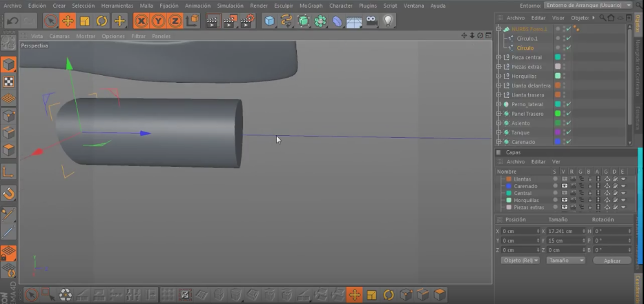Toggle viewport visibility for Carenado layer

pos(565,186)
